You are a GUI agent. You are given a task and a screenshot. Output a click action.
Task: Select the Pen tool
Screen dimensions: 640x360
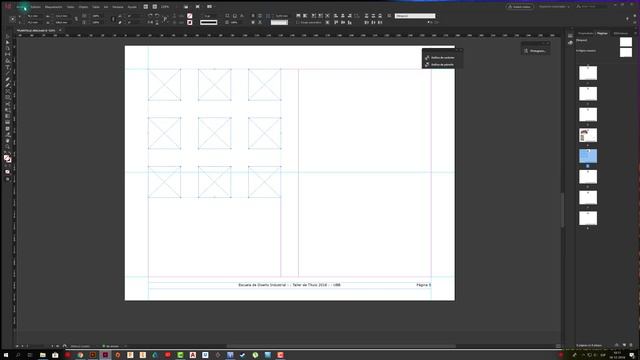click(x=7, y=80)
